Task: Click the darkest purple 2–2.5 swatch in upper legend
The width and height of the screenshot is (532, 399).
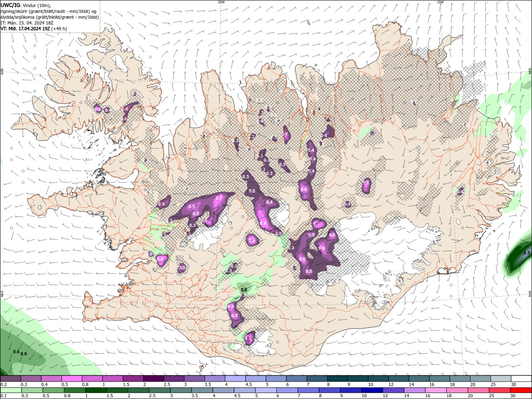Action: 153,379
